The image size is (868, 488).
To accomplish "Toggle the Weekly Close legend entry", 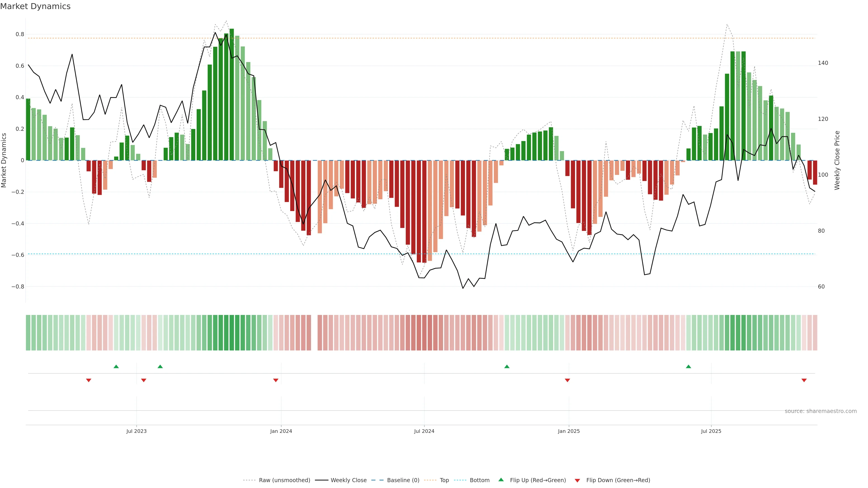I will 348,480.
